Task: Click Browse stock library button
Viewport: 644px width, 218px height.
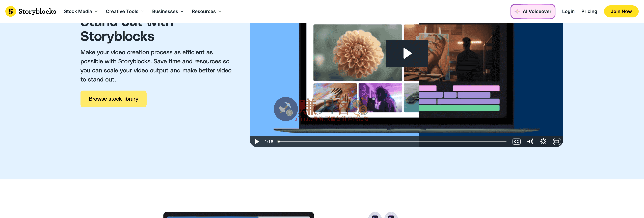Action: click(114, 99)
